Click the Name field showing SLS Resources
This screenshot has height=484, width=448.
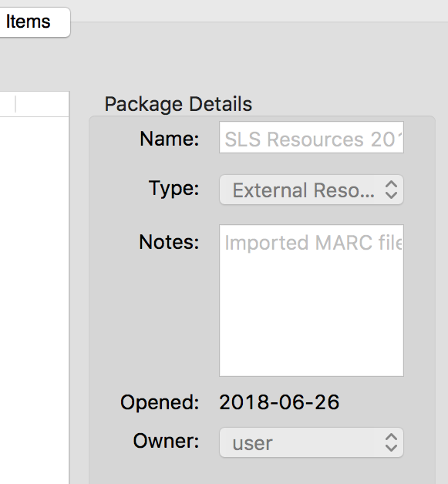[312, 137]
